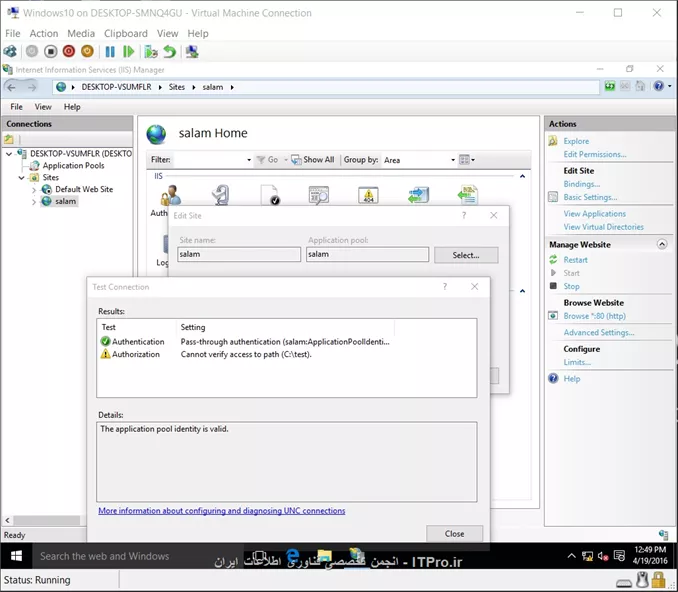The image size is (678, 592).
Task: Click the Turn Off (stop) VM toolbar icon
Action: pyautogui.click(x=51, y=52)
